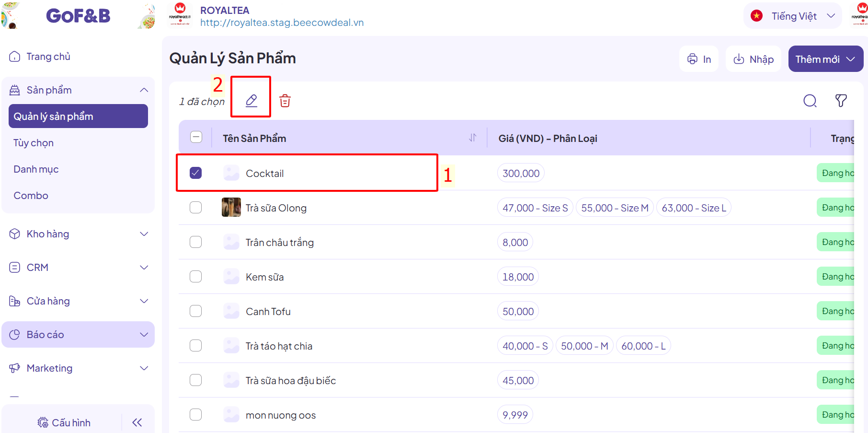The width and height of the screenshot is (868, 433).
Task: Click the Trang chủ home icon
Action: pos(15,57)
